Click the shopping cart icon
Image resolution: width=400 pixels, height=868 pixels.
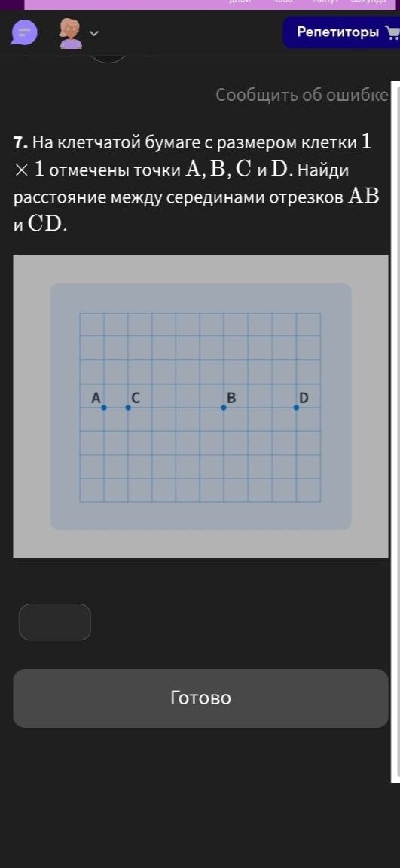pyautogui.click(x=392, y=32)
